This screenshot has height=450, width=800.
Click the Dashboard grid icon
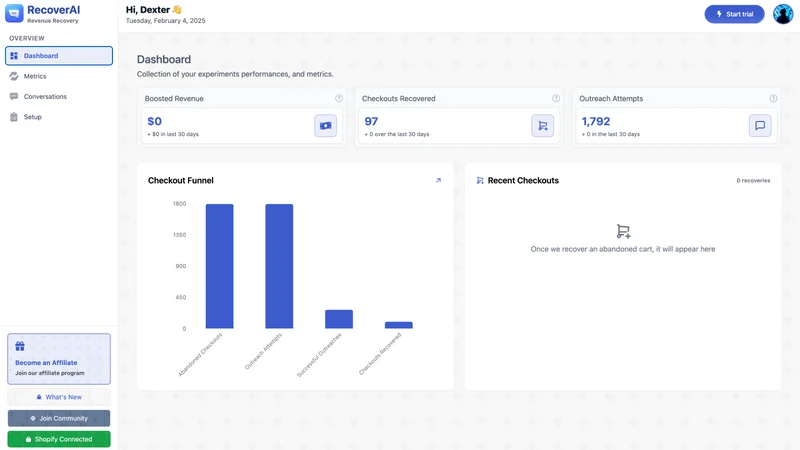(x=14, y=56)
